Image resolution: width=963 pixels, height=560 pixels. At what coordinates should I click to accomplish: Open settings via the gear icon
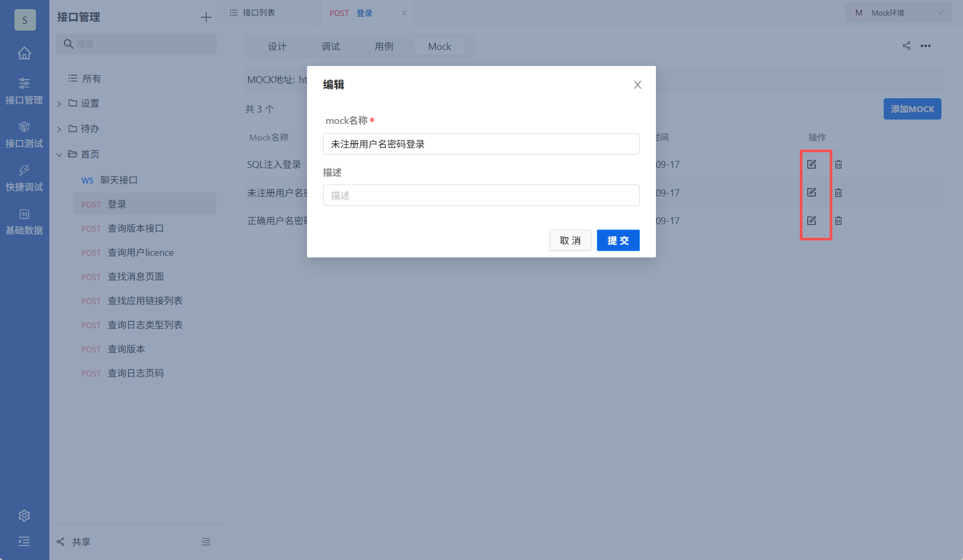point(24,515)
